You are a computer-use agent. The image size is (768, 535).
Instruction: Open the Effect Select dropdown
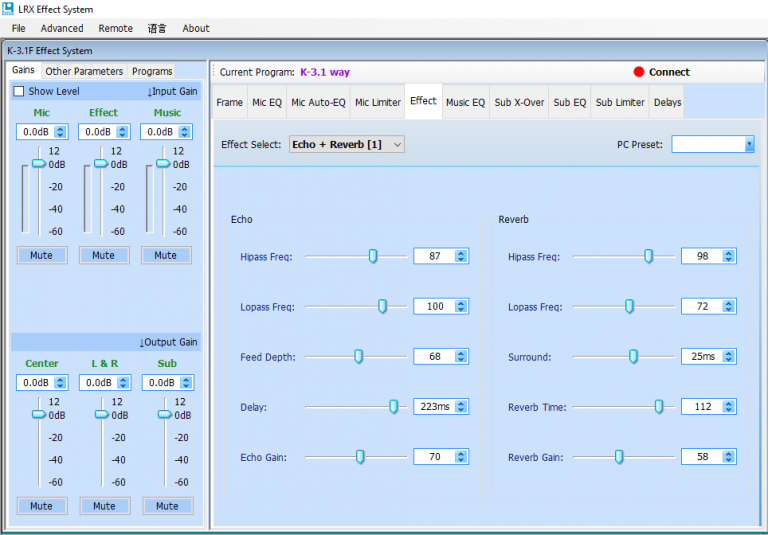[x=347, y=145]
